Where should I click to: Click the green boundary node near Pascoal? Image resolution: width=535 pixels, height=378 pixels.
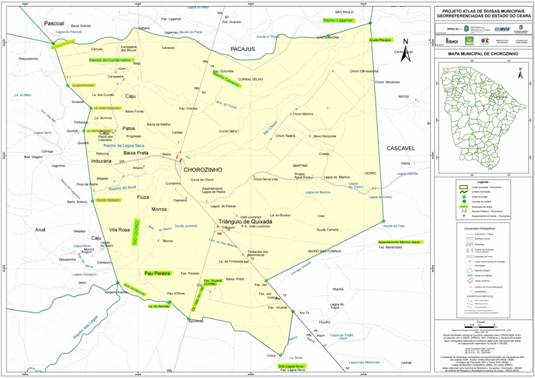pyautogui.click(x=53, y=43)
